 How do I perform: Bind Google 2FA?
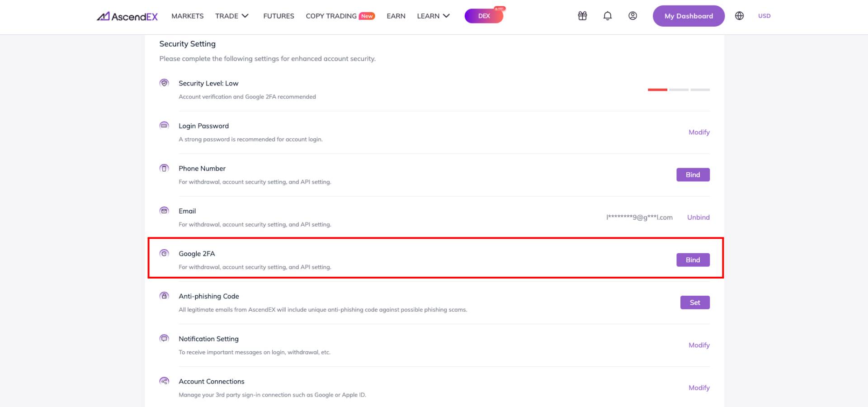click(x=693, y=260)
